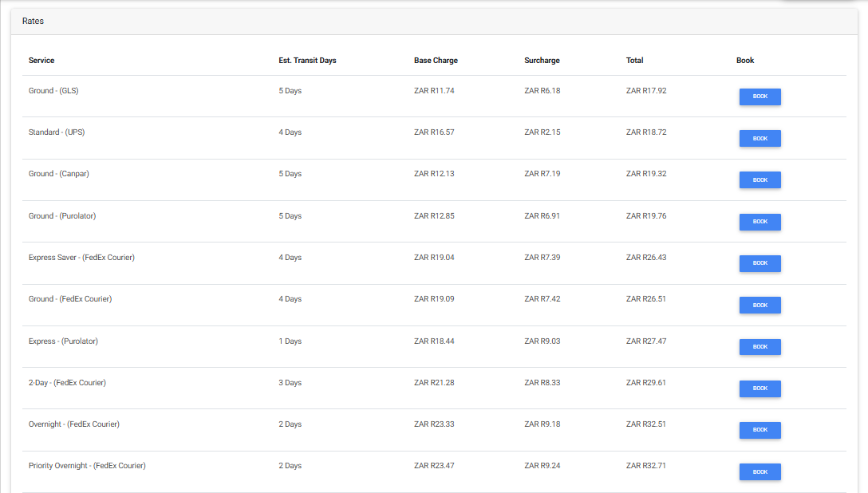Select Book for 2-Day FedEx Courier
Screen dimensions: 868x493
coord(759,388)
